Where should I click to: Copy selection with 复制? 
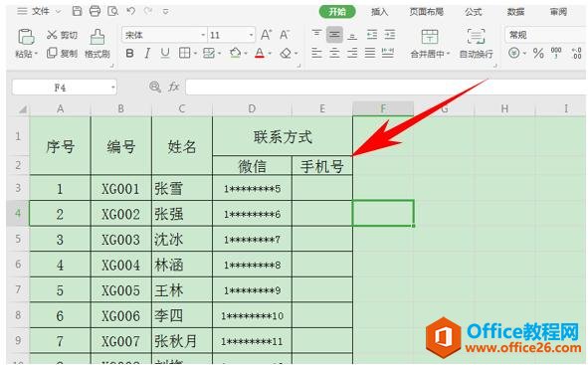(x=63, y=54)
